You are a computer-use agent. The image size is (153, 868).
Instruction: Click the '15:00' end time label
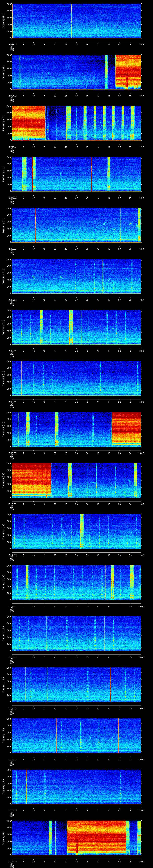pos(141,708)
